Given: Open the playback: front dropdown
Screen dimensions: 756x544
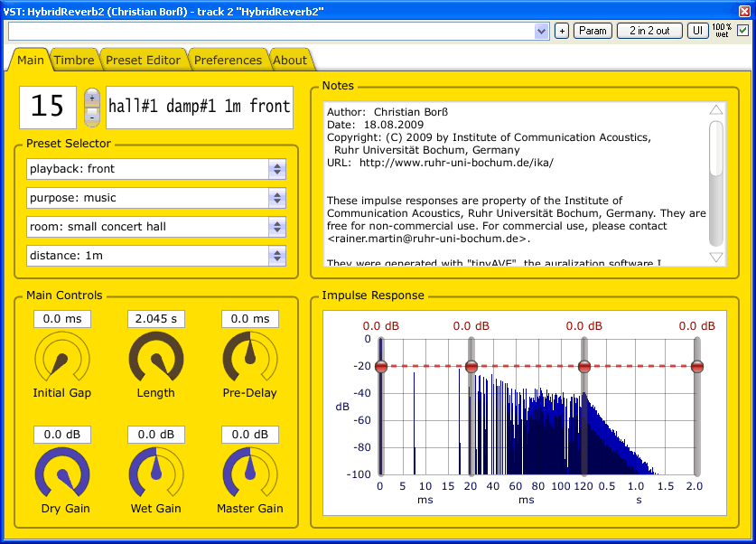Looking at the screenshot, I should 278,169.
